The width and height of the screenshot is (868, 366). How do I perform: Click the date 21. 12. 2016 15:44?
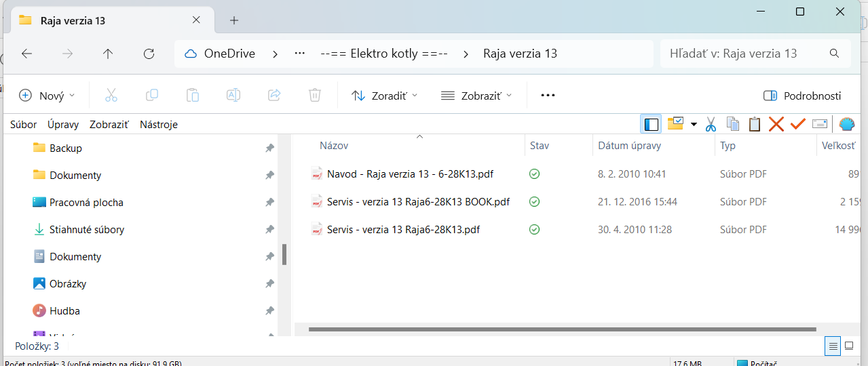637,201
